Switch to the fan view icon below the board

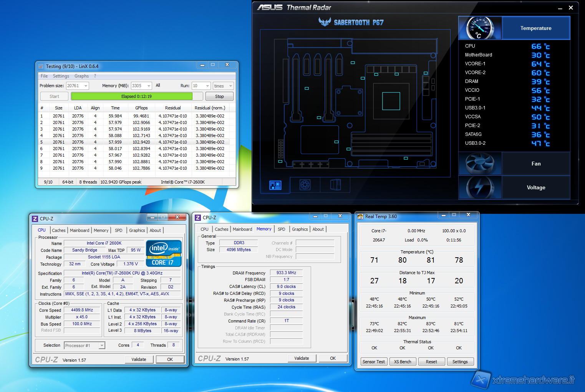(x=305, y=185)
